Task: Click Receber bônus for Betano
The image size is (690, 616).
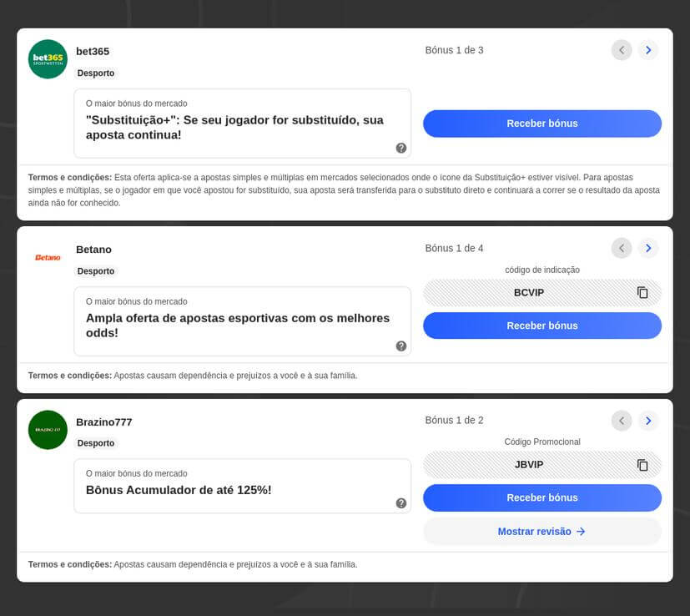Action: pyautogui.click(x=542, y=326)
